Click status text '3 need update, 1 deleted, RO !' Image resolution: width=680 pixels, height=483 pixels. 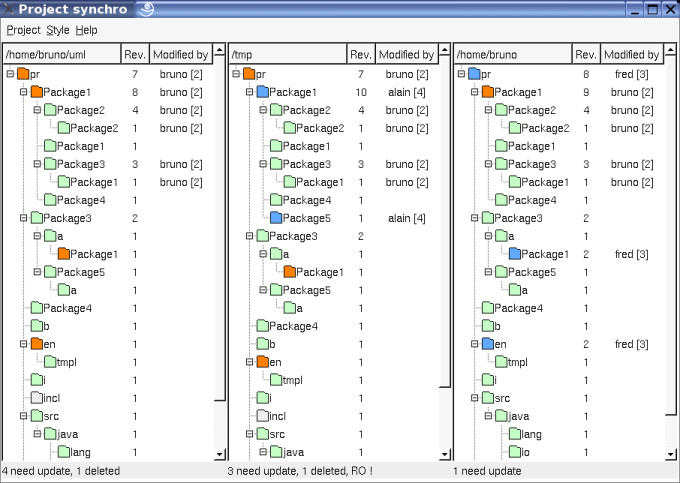pyautogui.click(x=300, y=471)
